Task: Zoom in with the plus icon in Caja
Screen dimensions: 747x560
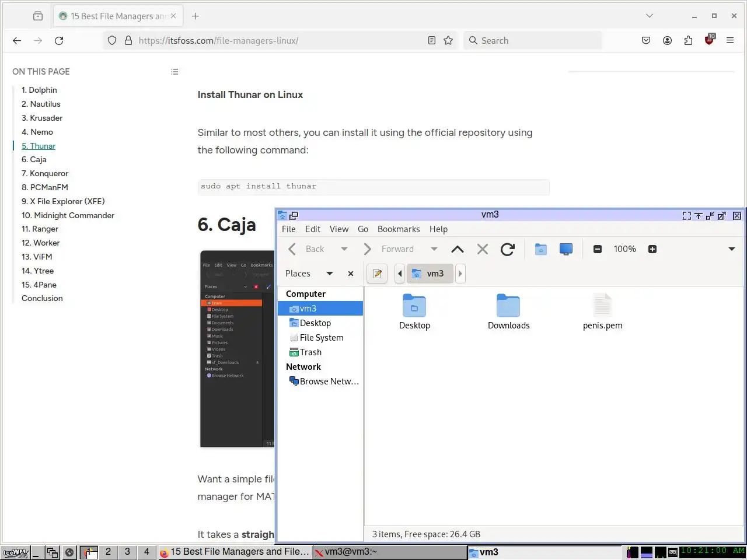Action: pyautogui.click(x=652, y=249)
